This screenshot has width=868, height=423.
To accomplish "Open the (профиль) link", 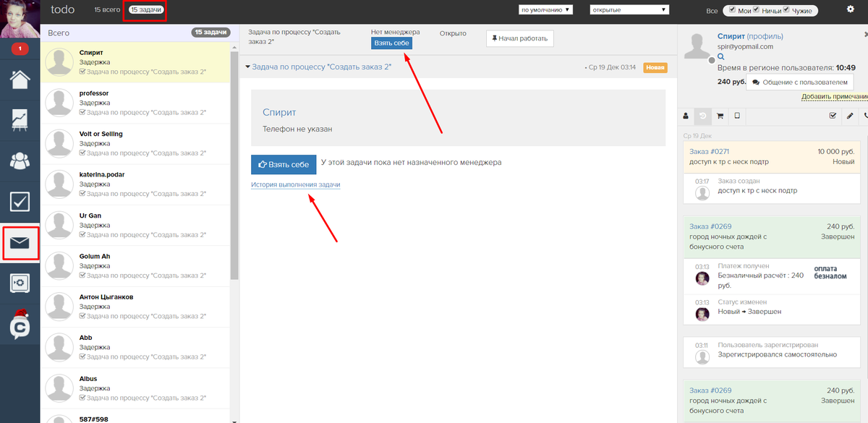I will point(765,36).
